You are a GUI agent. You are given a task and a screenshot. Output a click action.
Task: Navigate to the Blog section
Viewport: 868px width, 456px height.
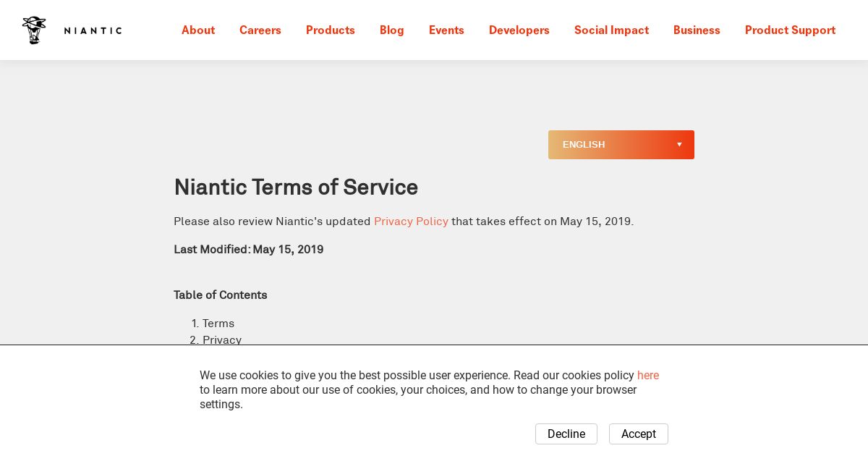[392, 30]
